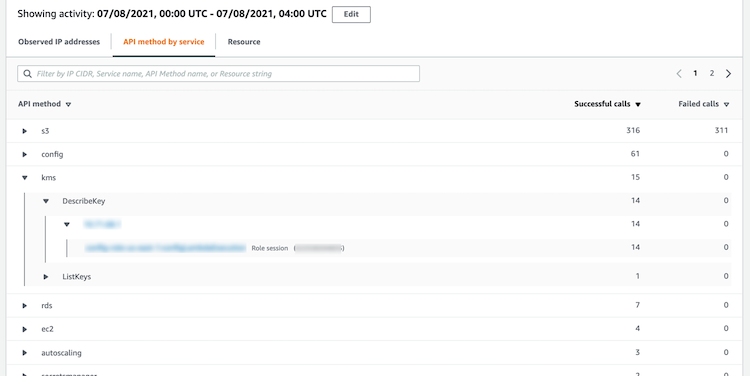Click the Edit button next to activity time
Image resolution: width=750 pixels, height=376 pixels.
[x=351, y=14]
